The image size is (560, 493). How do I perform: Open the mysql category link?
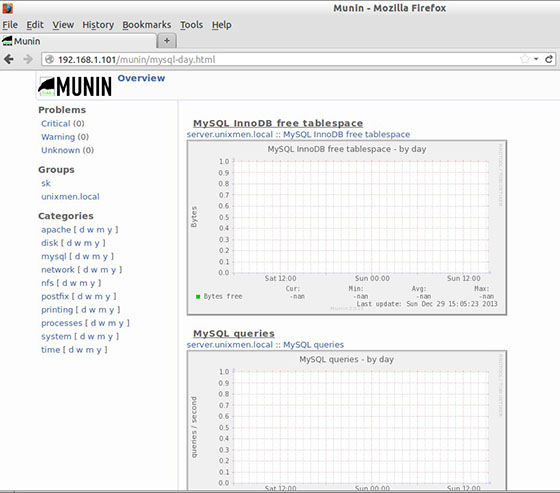(54, 257)
